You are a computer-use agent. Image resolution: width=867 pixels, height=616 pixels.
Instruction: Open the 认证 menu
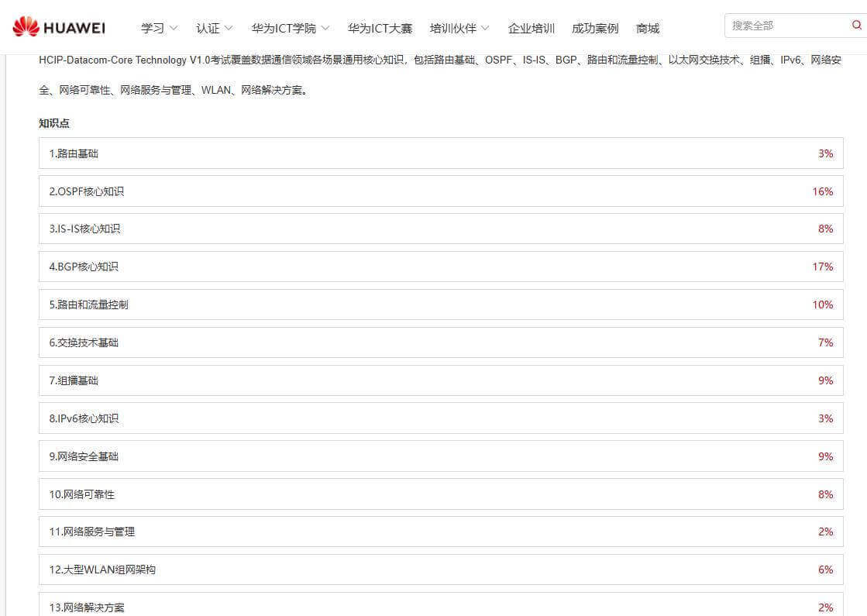pos(208,28)
